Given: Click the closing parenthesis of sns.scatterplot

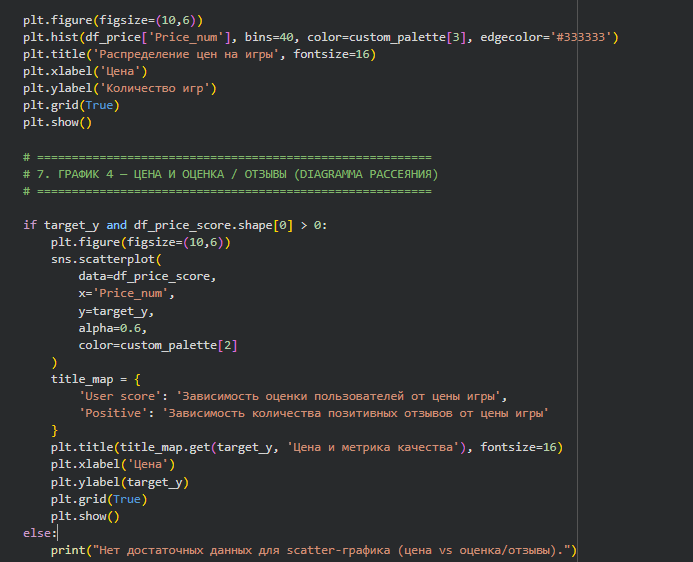Looking at the screenshot, I should pyautogui.click(x=54, y=362).
